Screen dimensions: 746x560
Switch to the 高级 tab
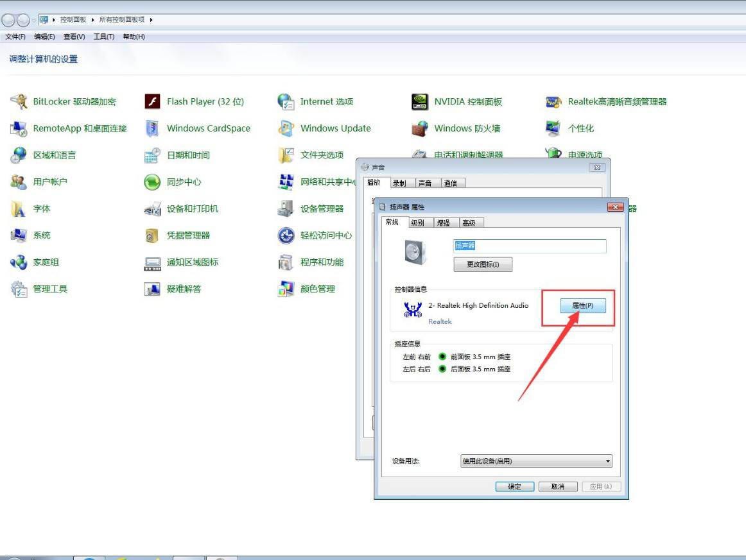click(x=469, y=223)
